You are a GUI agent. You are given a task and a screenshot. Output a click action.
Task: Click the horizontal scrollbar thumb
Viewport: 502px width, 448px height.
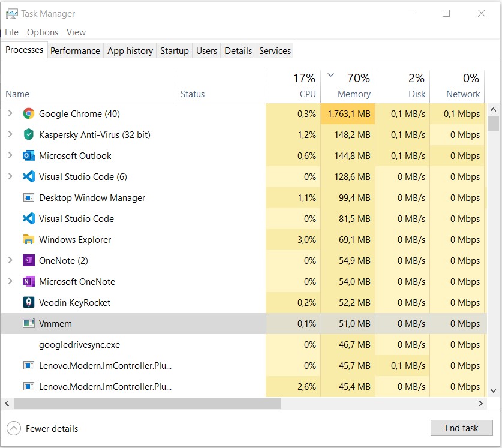(x=148, y=404)
